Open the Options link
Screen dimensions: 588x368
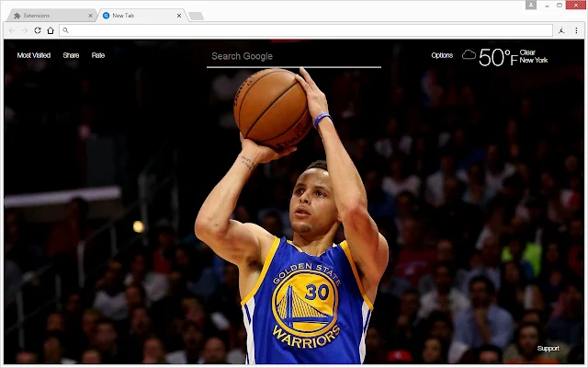click(x=442, y=55)
